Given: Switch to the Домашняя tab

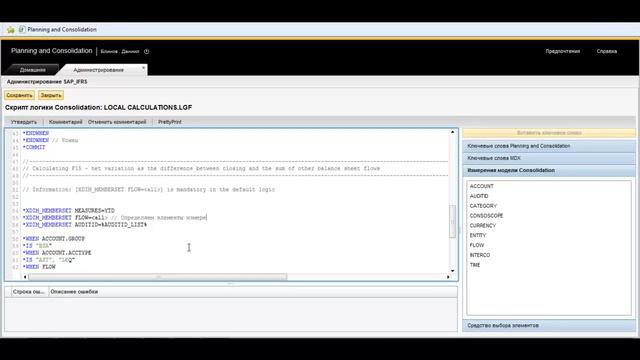Looking at the screenshot, I should [x=33, y=70].
